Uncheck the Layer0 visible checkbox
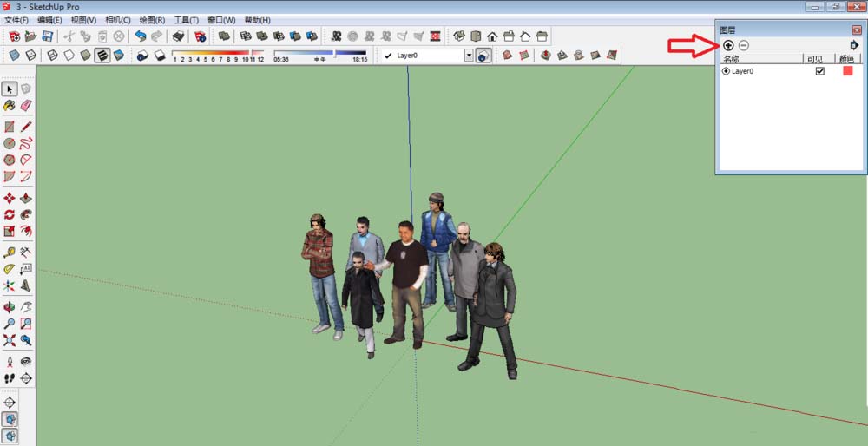Viewport: 868px width, 446px height. [819, 71]
